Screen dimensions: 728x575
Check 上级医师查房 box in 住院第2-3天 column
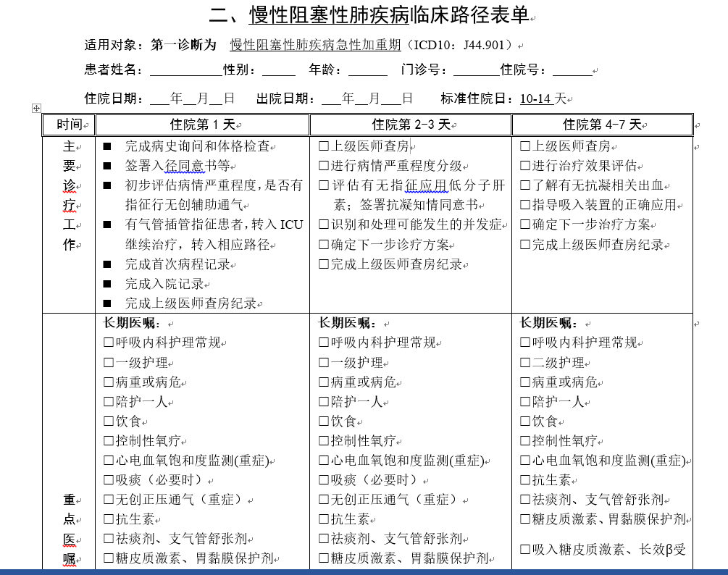pyautogui.click(x=324, y=146)
